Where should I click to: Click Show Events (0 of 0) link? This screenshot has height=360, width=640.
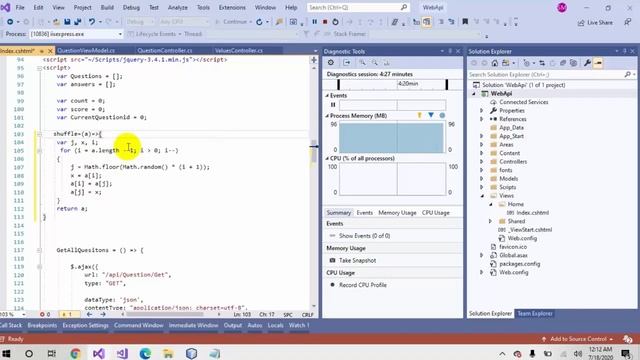coord(364,236)
